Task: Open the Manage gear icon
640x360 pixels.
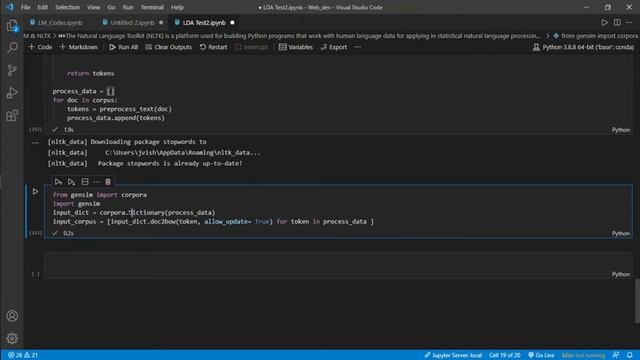Action: (12, 338)
